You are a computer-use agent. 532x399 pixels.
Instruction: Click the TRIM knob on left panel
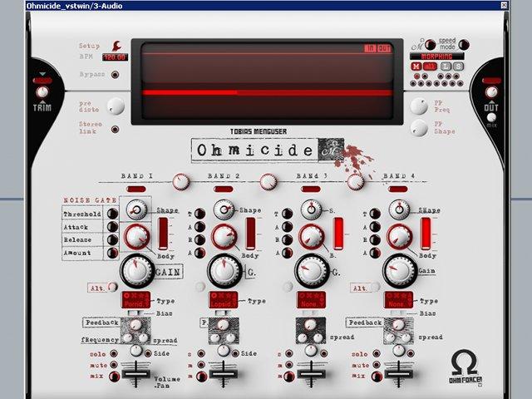(x=42, y=92)
